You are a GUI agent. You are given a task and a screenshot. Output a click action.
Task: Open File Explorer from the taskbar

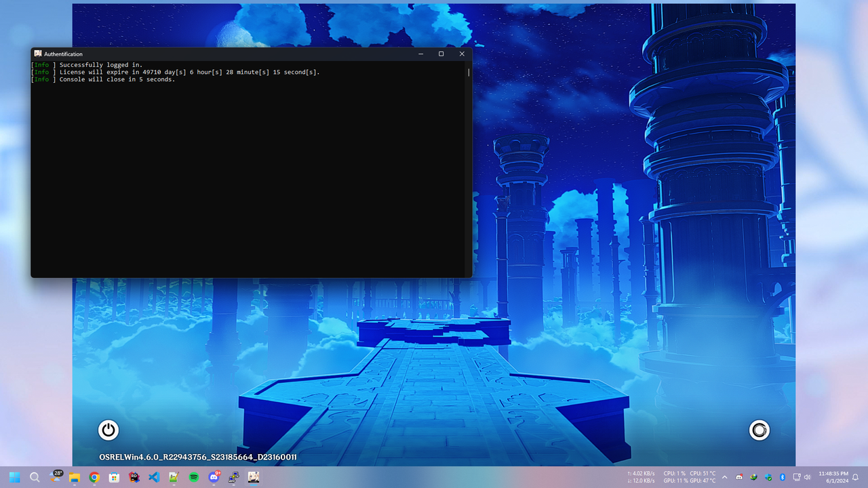pyautogui.click(x=75, y=477)
